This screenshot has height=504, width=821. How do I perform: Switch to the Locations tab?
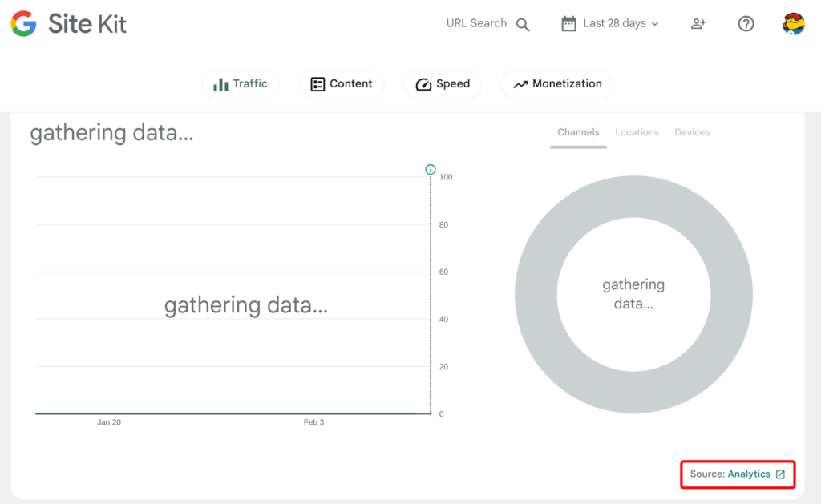coord(637,132)
